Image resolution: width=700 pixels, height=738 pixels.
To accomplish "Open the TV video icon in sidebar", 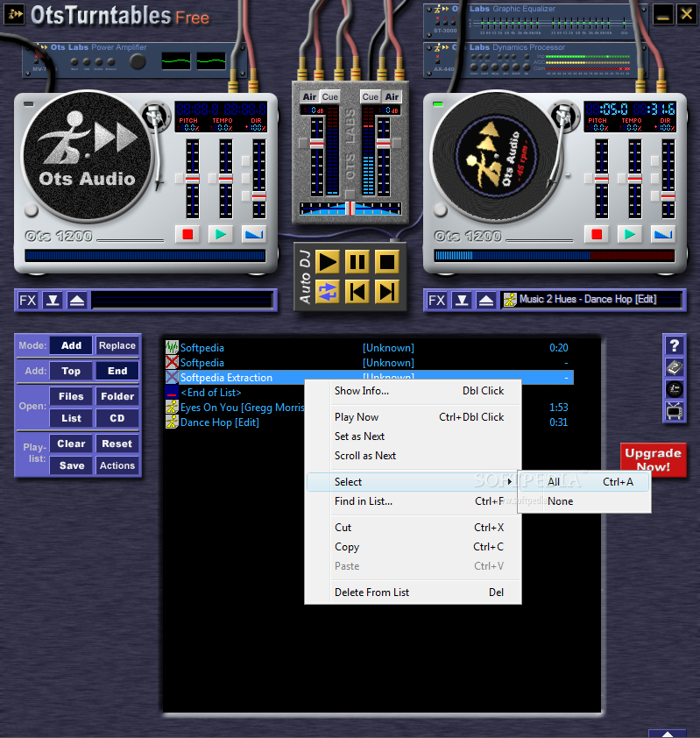I will 675,411.
